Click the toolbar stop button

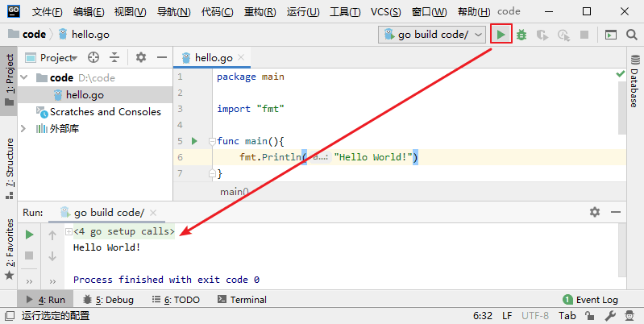[584, 35]
